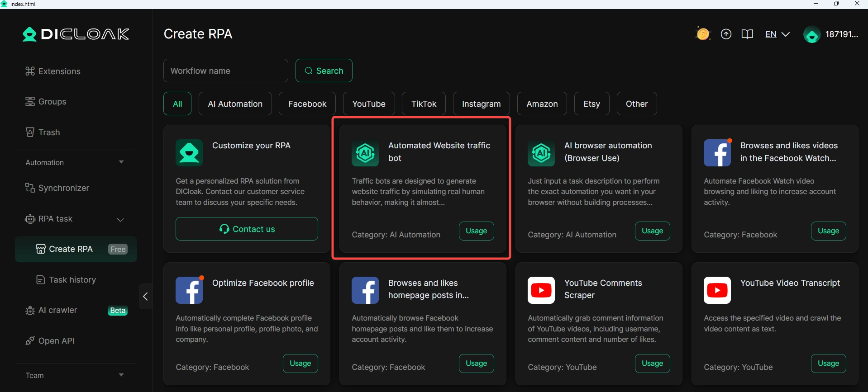Click the YouTube Comments Scraper icon

click(x=541, y=290)
